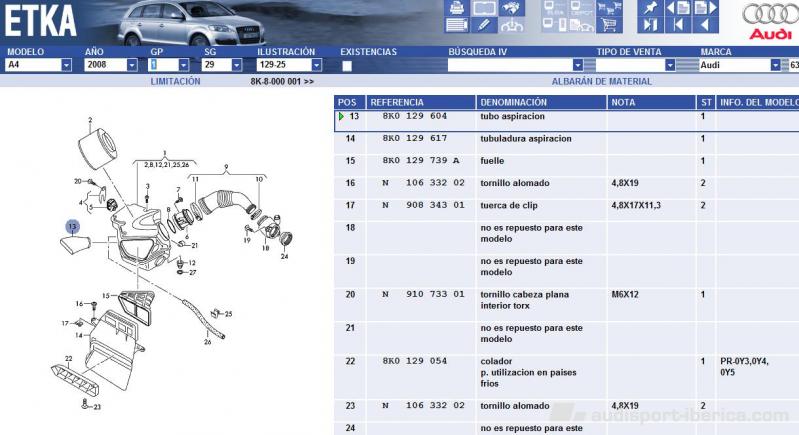Image resolution: width=799 pixels, height=435 pixels.
Task: Click the skip-forward bar arrow icon
Action: (650, 25)
